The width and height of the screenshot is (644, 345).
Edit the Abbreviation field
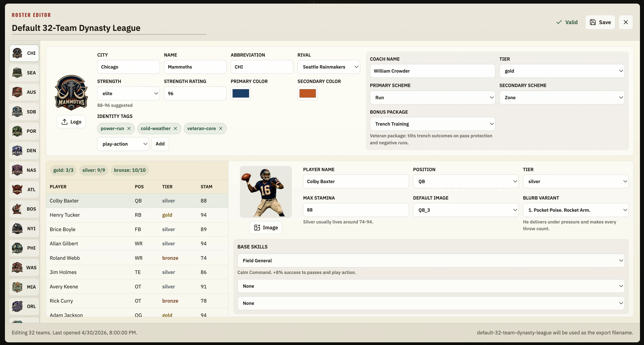point(262,67)
